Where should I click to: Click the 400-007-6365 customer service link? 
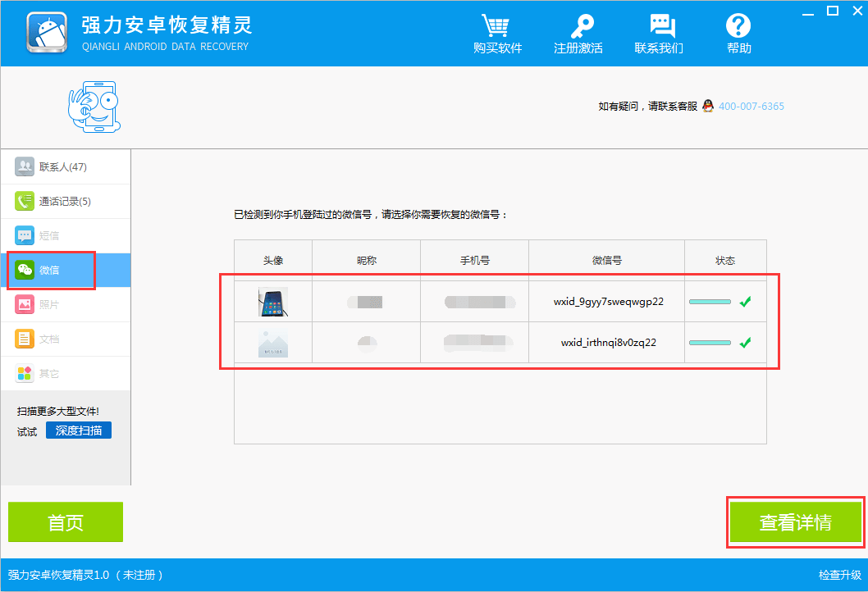752,107
